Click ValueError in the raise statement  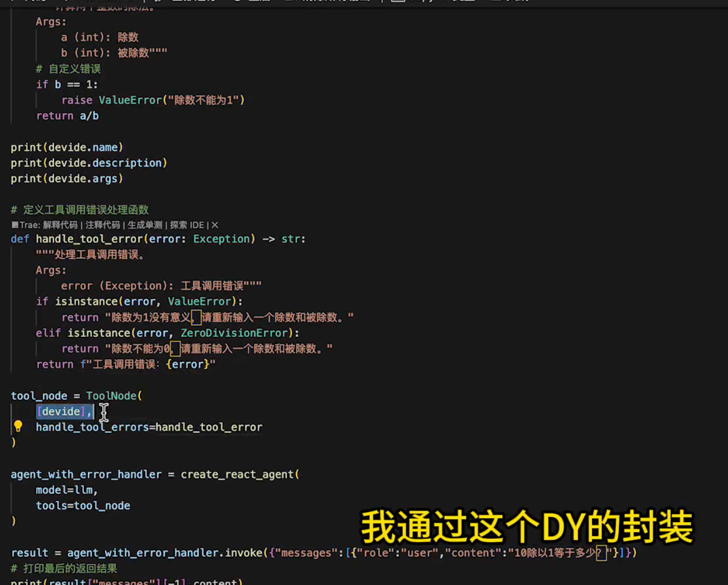(x=131, y=100)
